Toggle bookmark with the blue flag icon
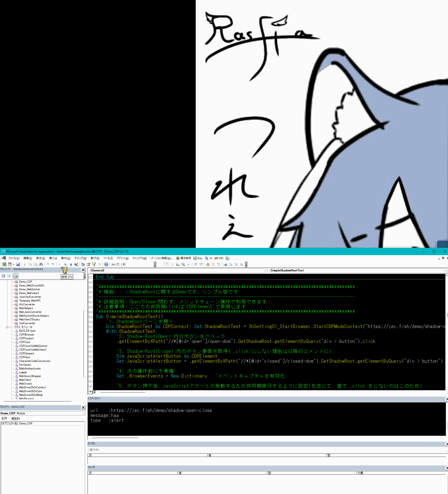 [x=225, y=264]
